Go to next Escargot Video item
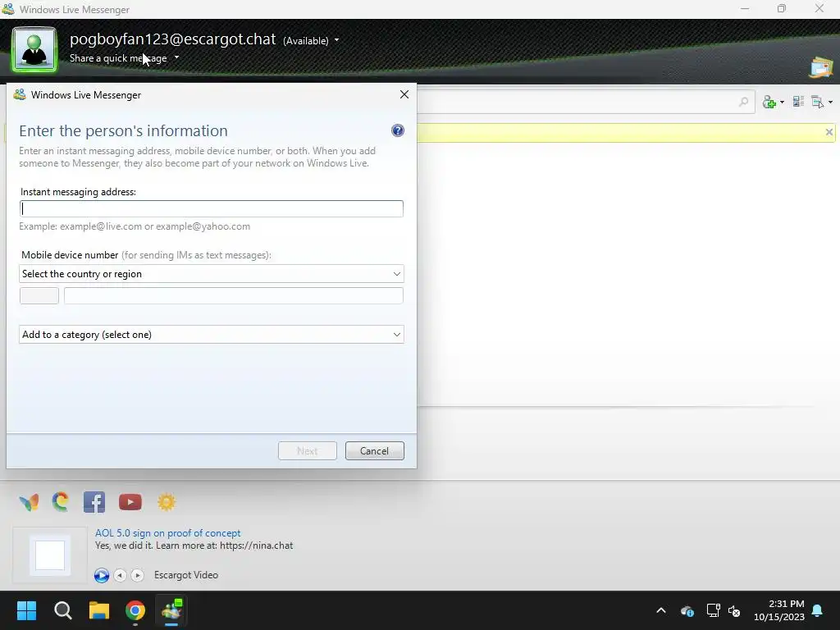840x630 pixels. coord(138,575)
